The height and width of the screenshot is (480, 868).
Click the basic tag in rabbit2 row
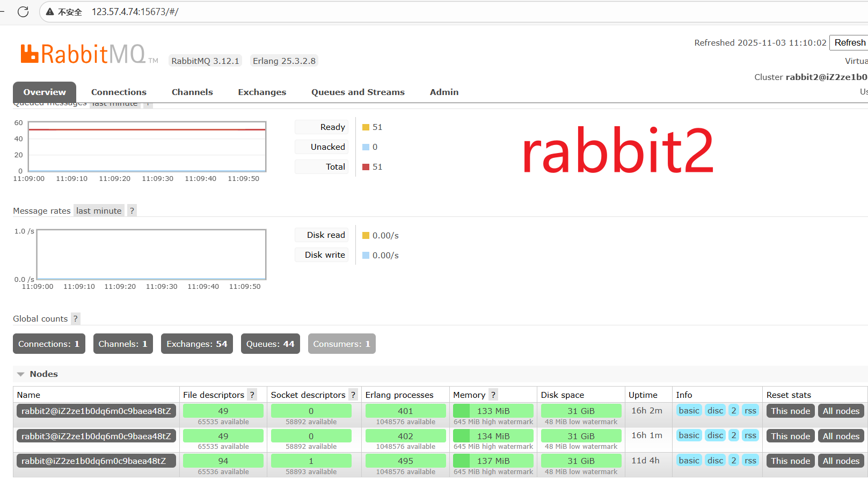pos(689,410)
